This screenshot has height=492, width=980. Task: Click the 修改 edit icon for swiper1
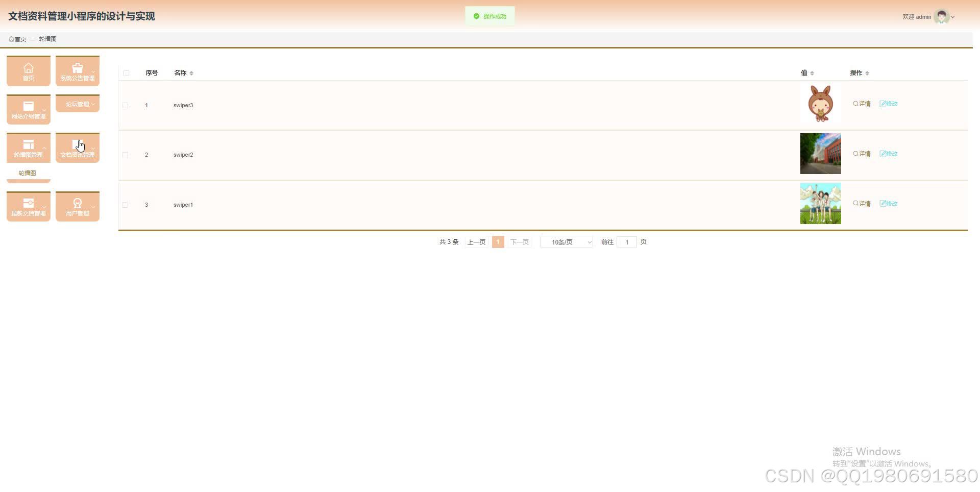pos(883,204)
